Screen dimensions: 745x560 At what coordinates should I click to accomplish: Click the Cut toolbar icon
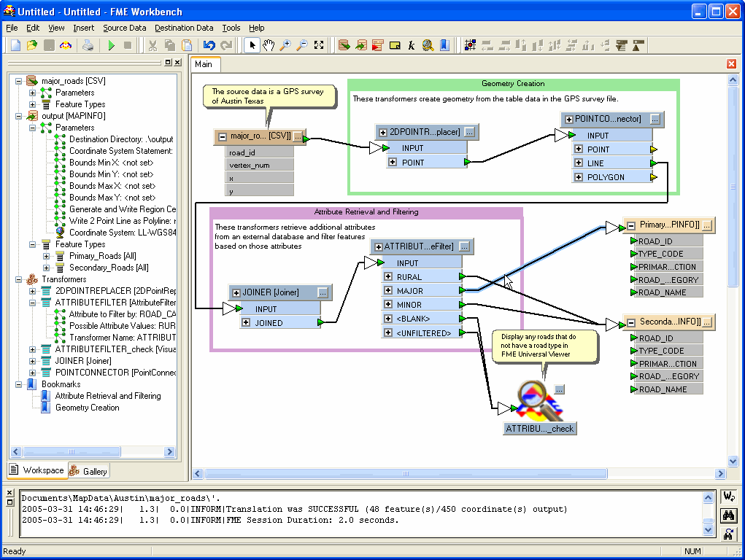pos(153,44)
